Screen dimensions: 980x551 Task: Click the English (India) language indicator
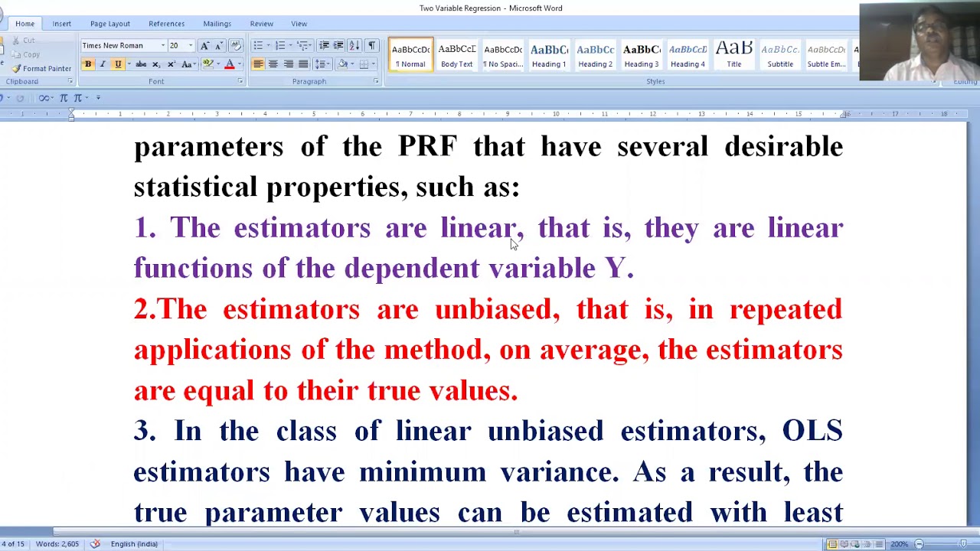(x=134, y=544)
